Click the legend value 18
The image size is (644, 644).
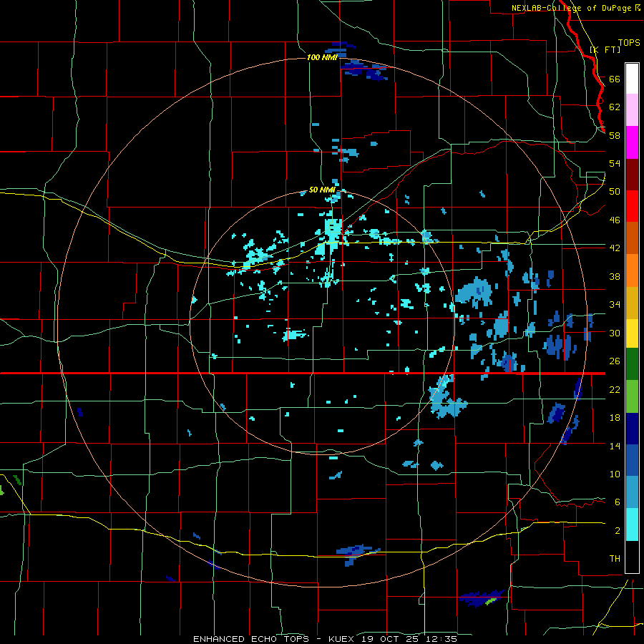point(615,418)
